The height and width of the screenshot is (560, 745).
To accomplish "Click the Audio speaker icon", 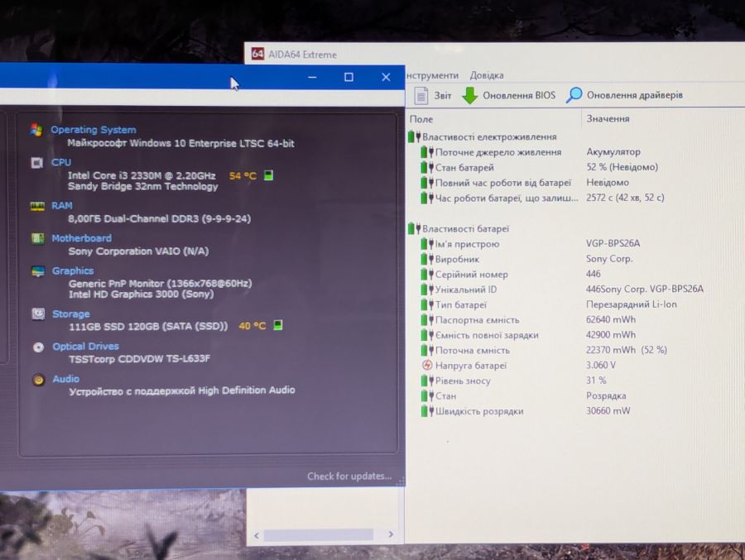I will (x=39, y=380).
